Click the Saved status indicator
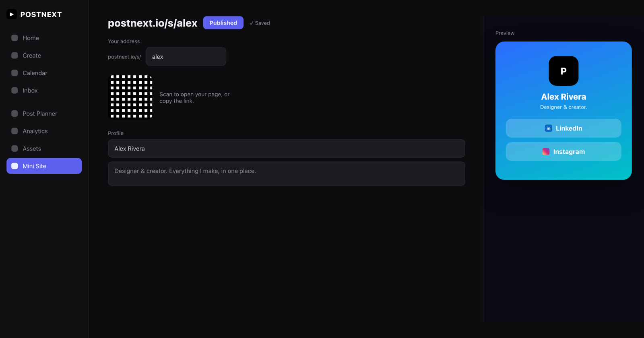The height and width of the screenshot is (338, 644). click(x=260, y=23)
